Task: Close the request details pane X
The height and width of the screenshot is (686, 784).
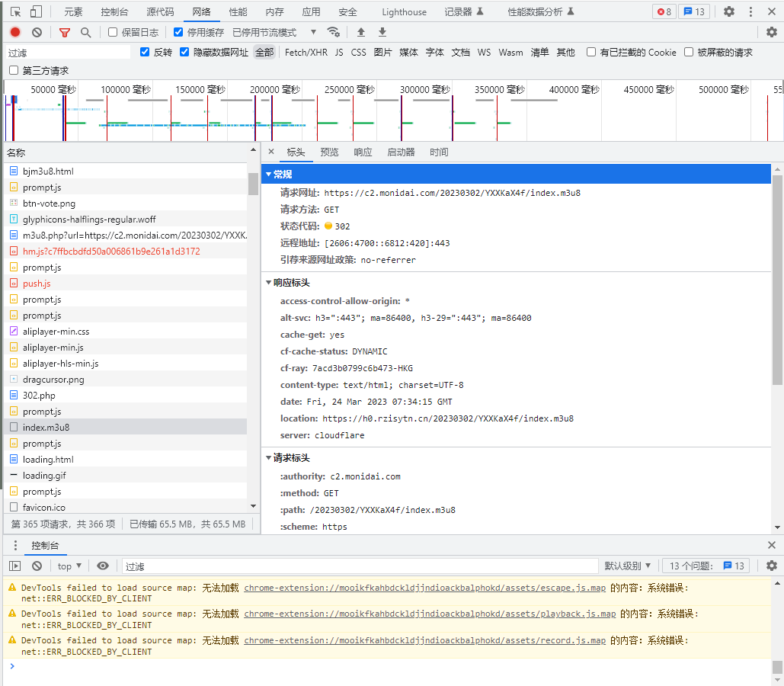Action: tap(271, 152)
